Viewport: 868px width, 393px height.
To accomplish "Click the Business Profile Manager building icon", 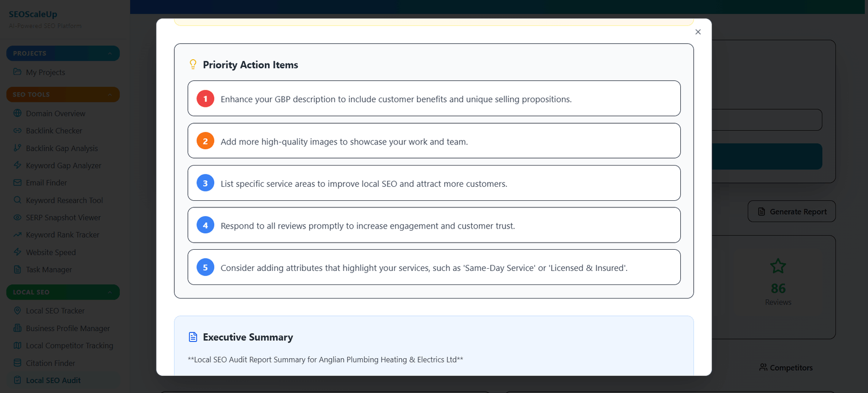I will tap(17, 328).
